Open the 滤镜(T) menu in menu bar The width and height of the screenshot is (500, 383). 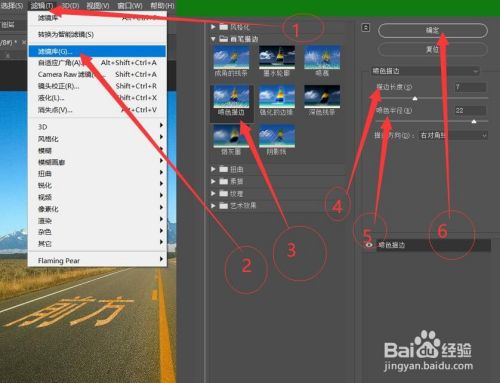tap(42, 5)
